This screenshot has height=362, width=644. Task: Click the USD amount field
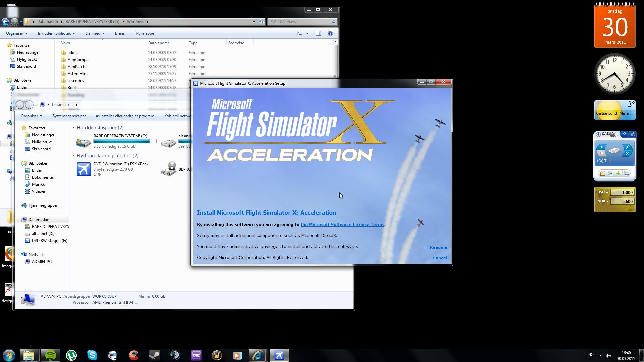click(x=622, y=192)
